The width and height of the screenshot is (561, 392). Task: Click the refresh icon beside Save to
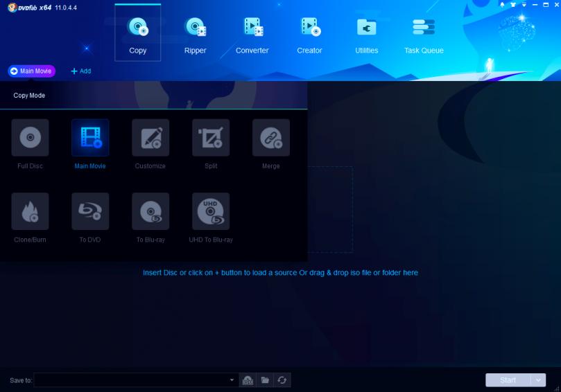282,380
